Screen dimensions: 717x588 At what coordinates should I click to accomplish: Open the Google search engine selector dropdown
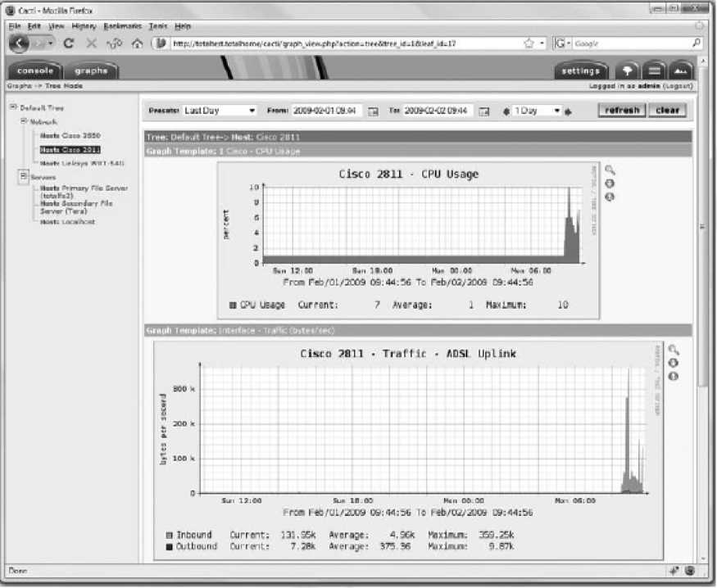(563, 43)
